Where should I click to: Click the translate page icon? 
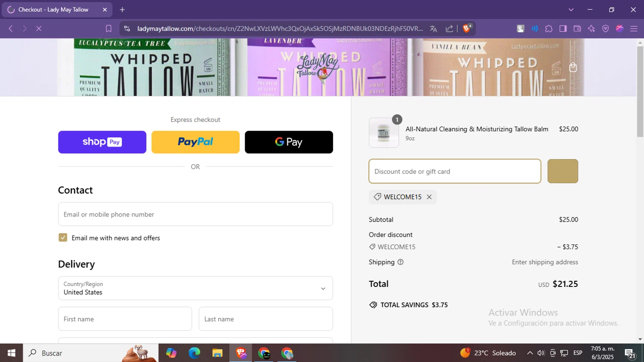coord(434,29)
